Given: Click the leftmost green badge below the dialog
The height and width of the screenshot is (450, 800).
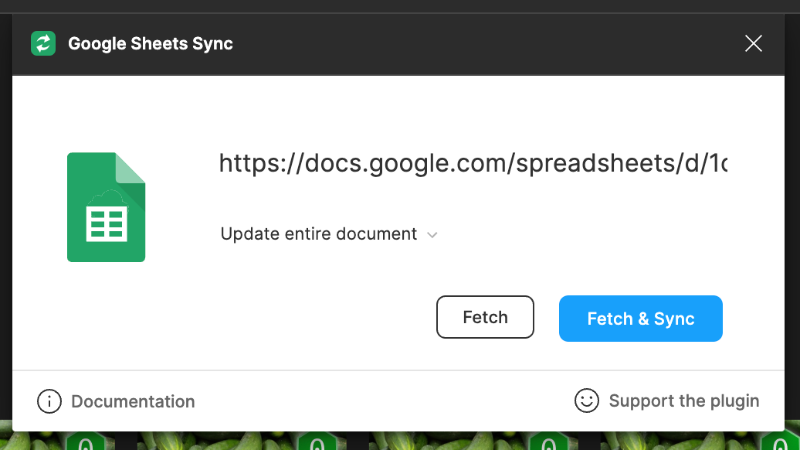Looking at the screenshot, I should pos(86,442).
